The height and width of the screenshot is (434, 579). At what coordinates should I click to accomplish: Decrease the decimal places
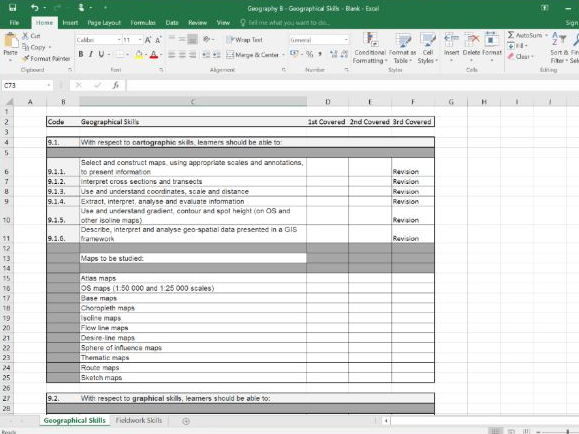coord(344,54)
